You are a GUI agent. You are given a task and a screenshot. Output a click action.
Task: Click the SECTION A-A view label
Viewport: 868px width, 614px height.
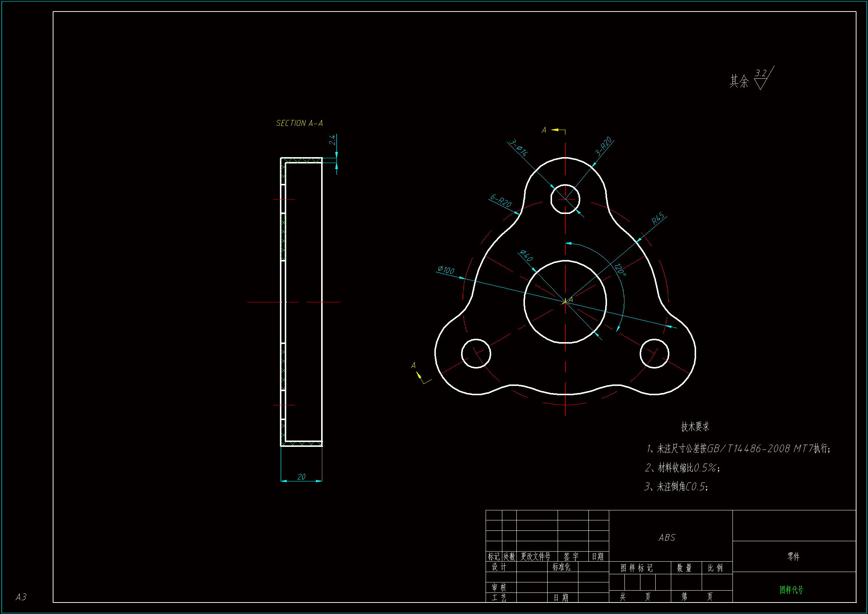[299, 123]
